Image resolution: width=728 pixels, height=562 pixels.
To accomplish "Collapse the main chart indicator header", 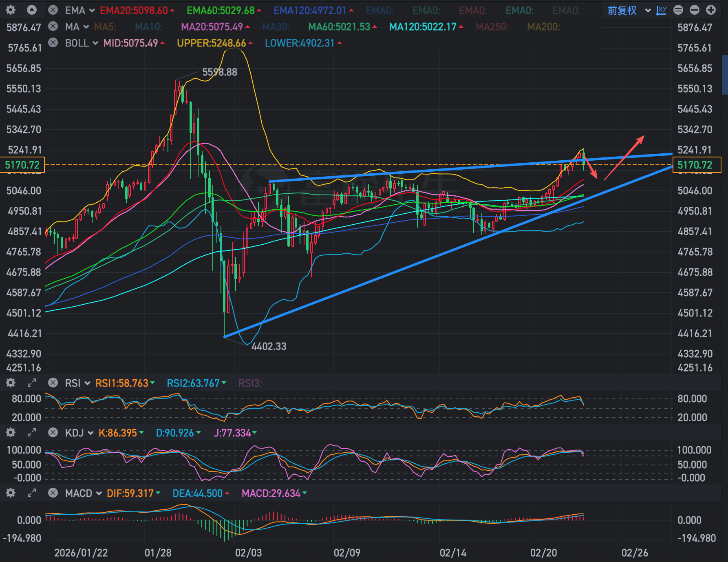I will [32, 10].
